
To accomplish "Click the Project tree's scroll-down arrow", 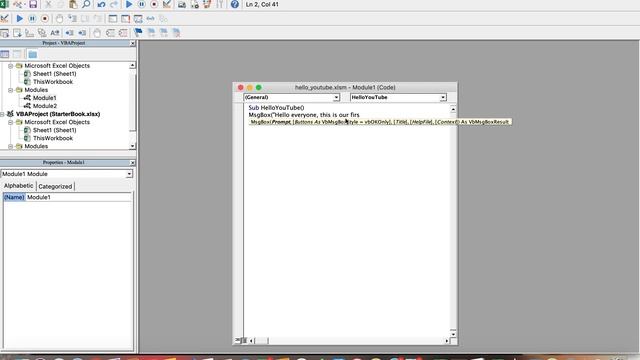I will tap(132, 146).
